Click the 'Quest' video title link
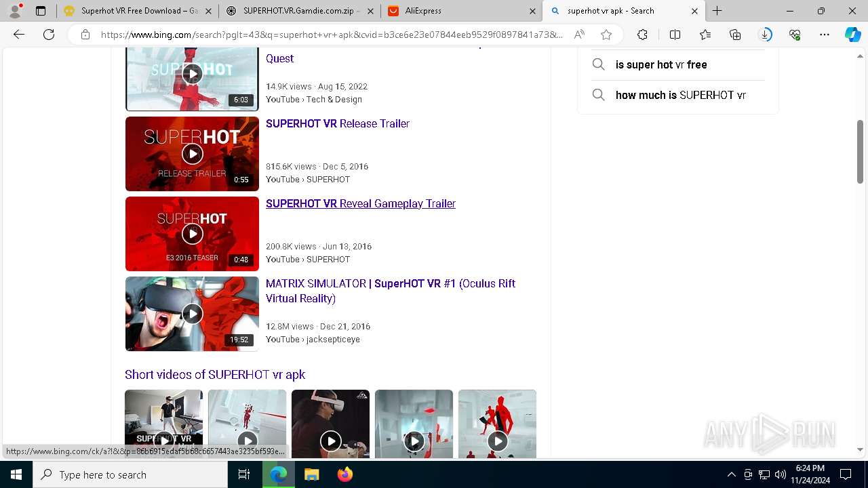 coord(279,58)
